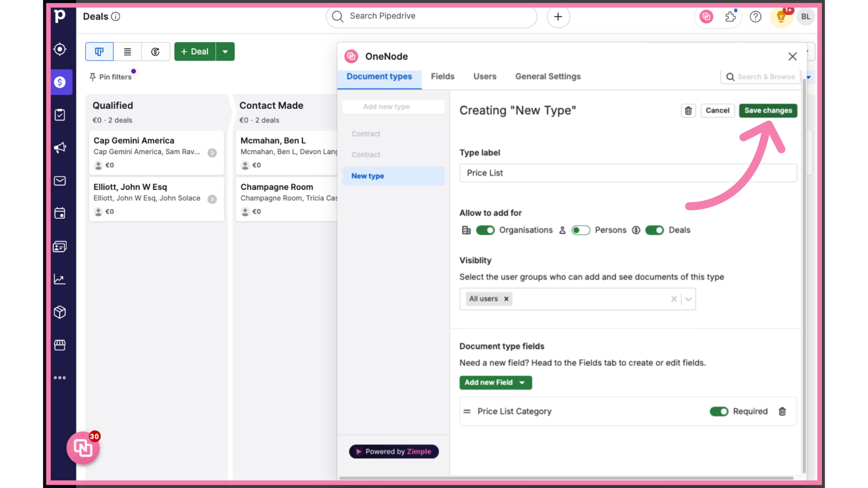Click the add Deal button

195,52
